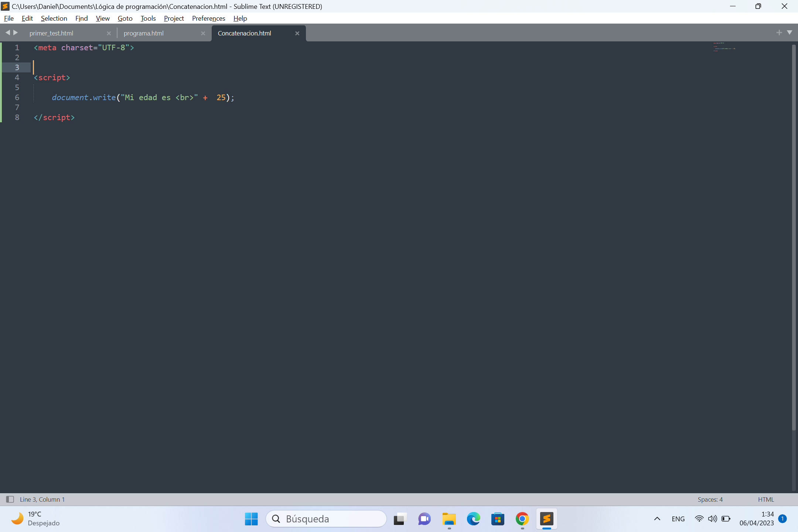Open the Find menu
The width and height of the screenshot is (798, 532).
[x=81, y=18]
